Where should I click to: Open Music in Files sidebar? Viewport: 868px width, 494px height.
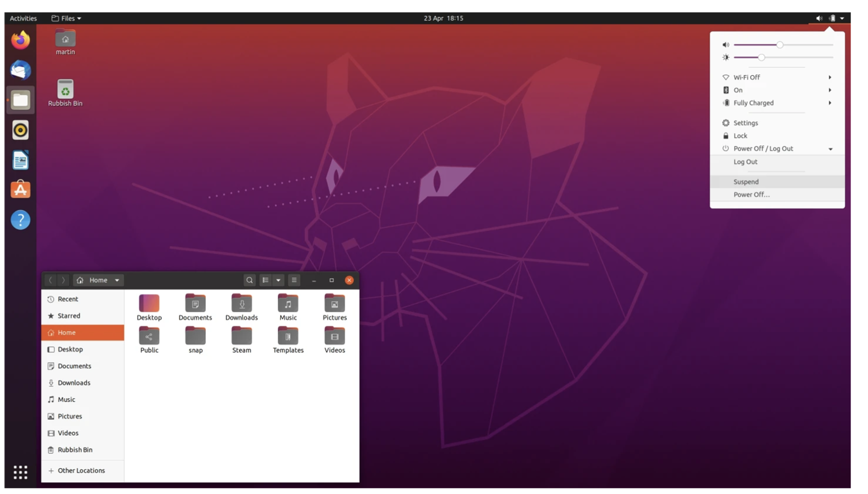coord(82,400)
